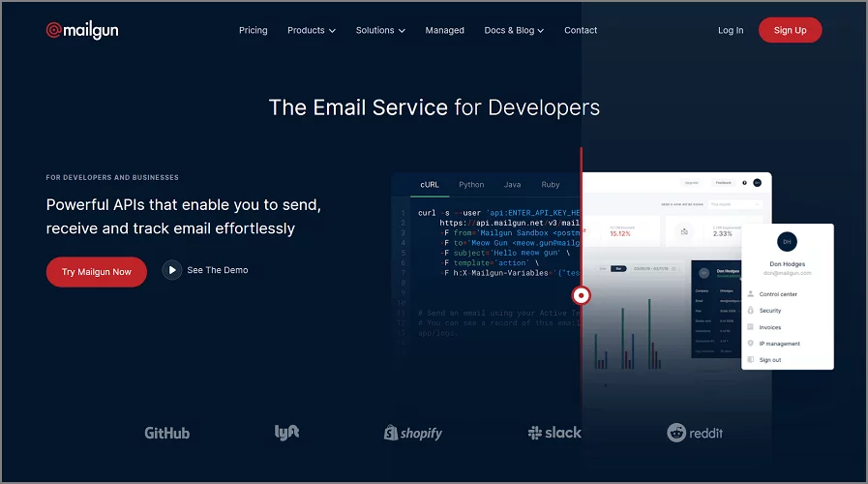The width and height of the screenshot is (868, 484).
Task: Click the Shopify logo
Action: [413, 433]
